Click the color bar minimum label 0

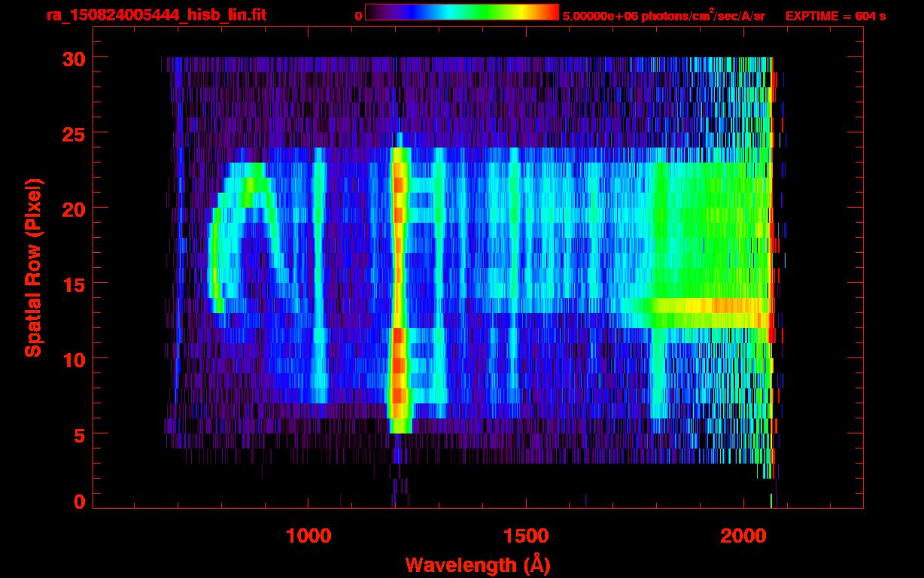[x=358, y=16]
